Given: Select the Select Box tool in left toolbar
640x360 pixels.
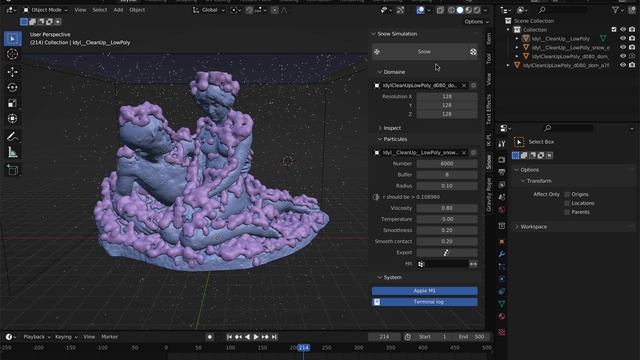Looking at the screenshot, I should pos(13,38).
